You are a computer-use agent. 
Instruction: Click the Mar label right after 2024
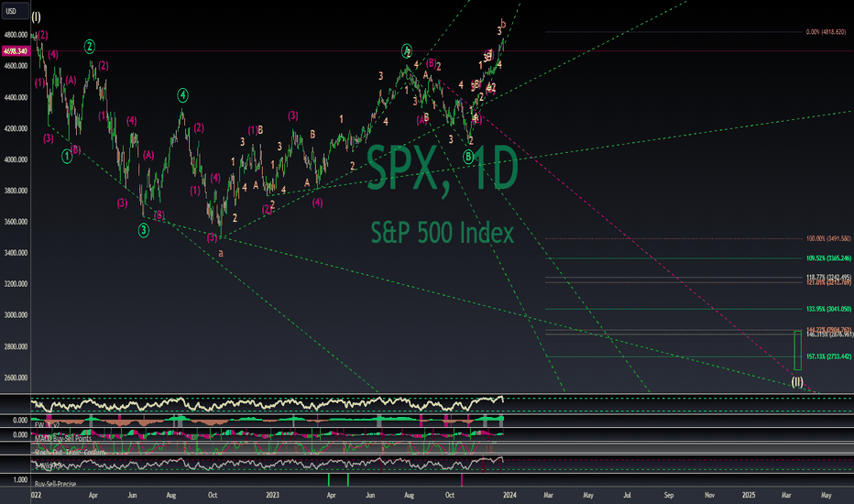[549, 495]
